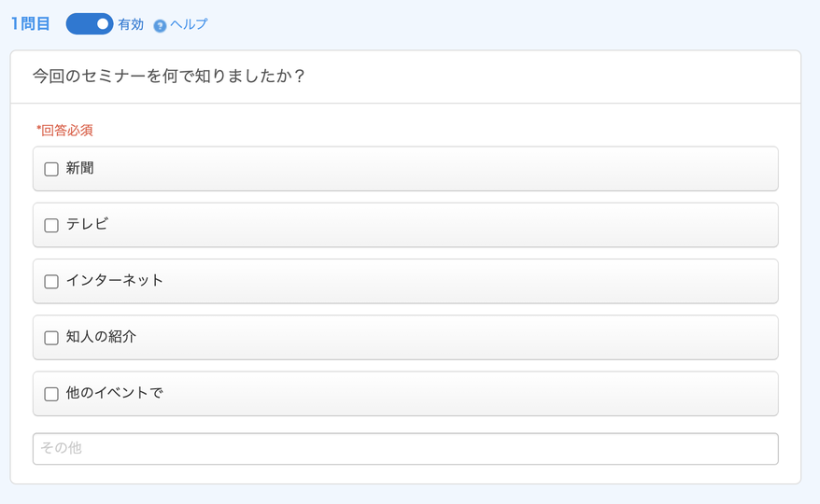Screen dimensions: 820x504
Task: Select the 知人の紹介 checkbox
Action: coord(51,338)
